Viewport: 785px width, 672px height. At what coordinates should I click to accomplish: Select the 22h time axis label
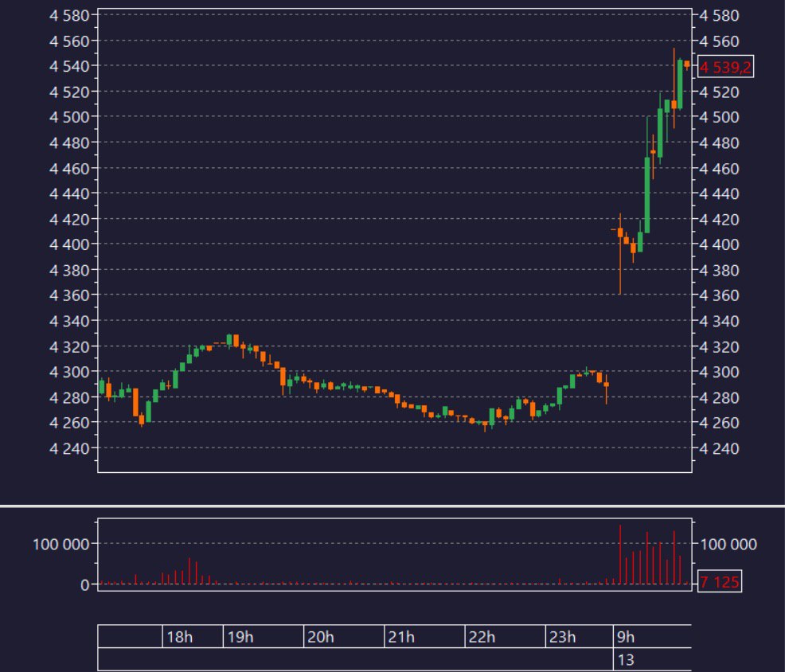tap(482, 637)
